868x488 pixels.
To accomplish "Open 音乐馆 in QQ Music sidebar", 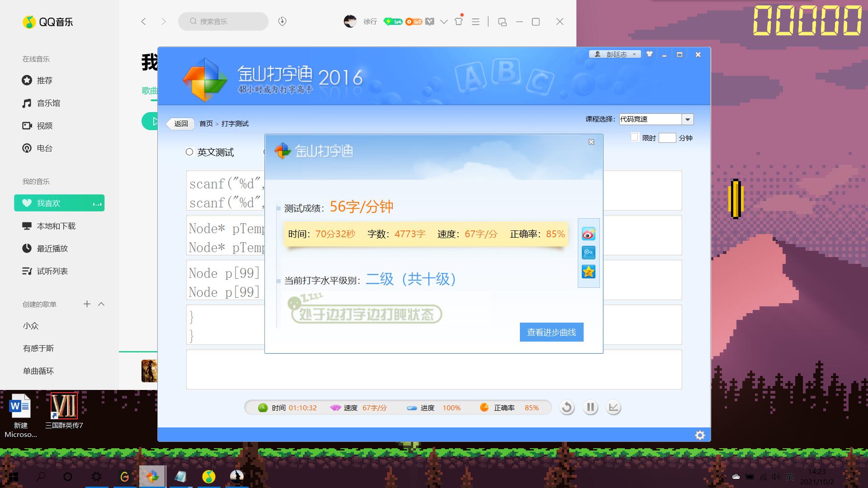I will [48, 103].
